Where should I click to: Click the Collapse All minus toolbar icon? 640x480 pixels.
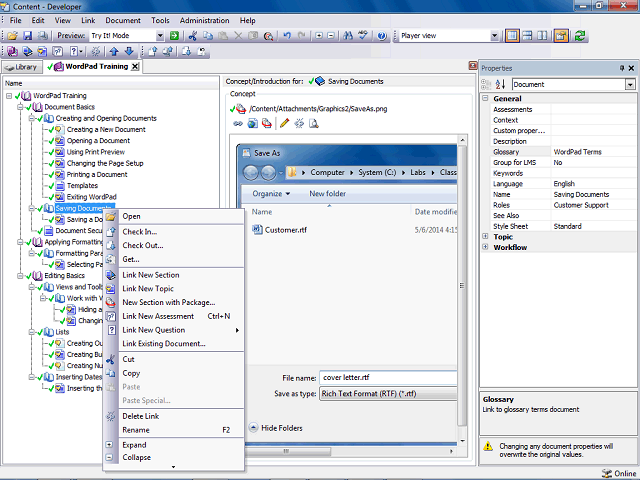point(331,36)
